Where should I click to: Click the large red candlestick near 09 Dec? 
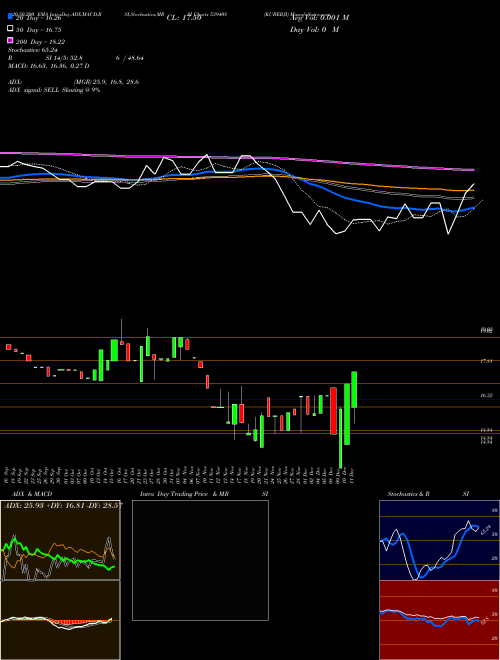pos(333,411)
